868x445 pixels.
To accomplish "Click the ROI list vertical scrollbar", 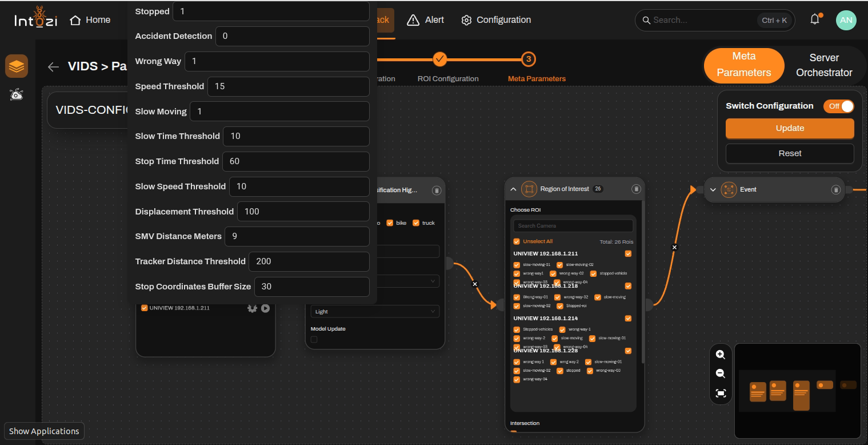I will pyautogui.click(x=643, y=281).
